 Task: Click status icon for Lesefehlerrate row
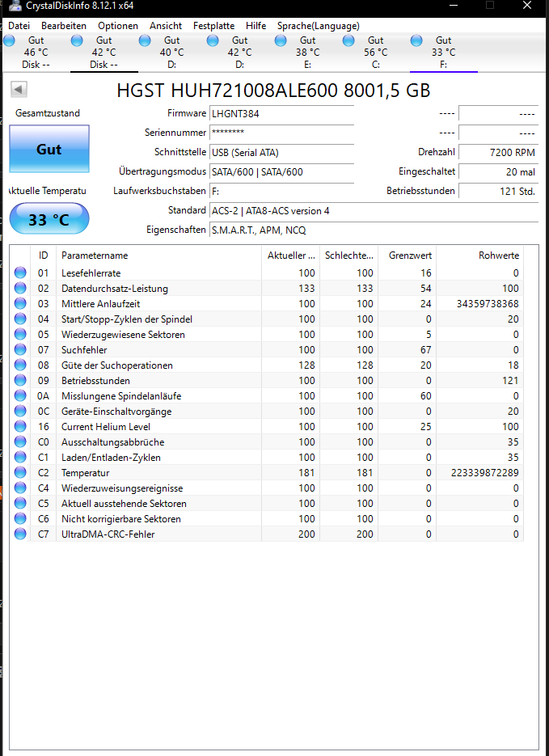[x=20, y=273]
